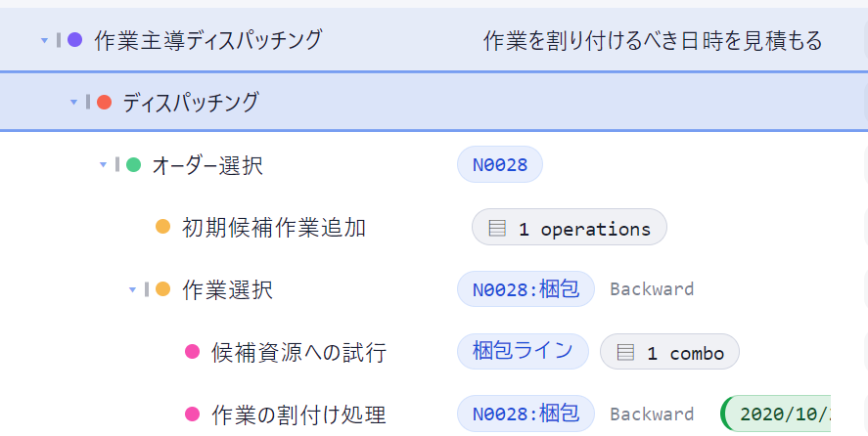Click the pink dot beside 作業の割付け処理

pos(192,414)
